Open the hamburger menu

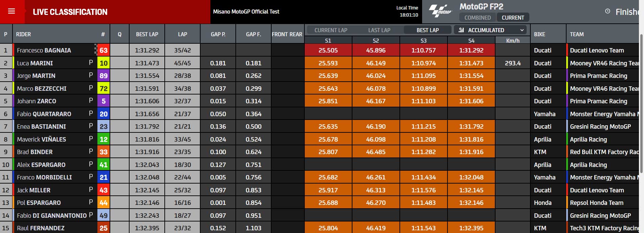(11, 11)
